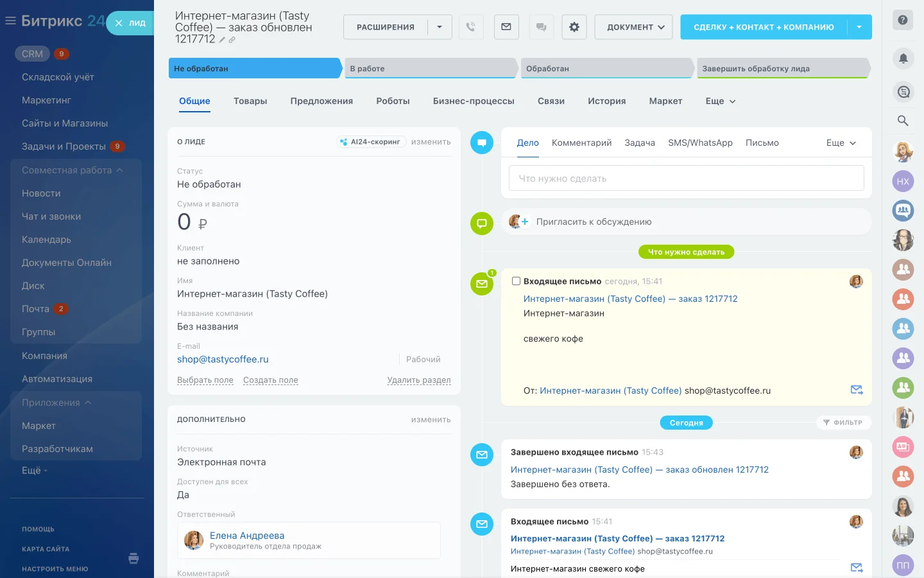Expand the Расширения dropdown arrow
Screen dimensions: 924x578
click(440, 27)
